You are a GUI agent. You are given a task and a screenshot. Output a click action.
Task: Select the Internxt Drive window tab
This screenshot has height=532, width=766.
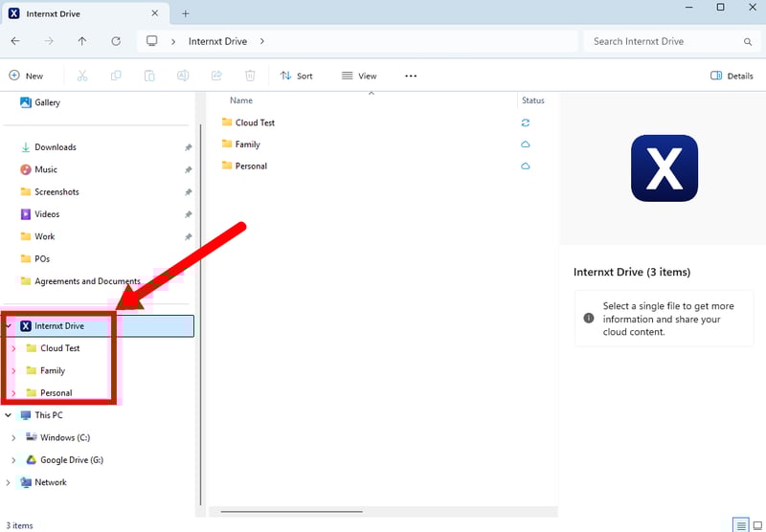click(x=85, y=13)
